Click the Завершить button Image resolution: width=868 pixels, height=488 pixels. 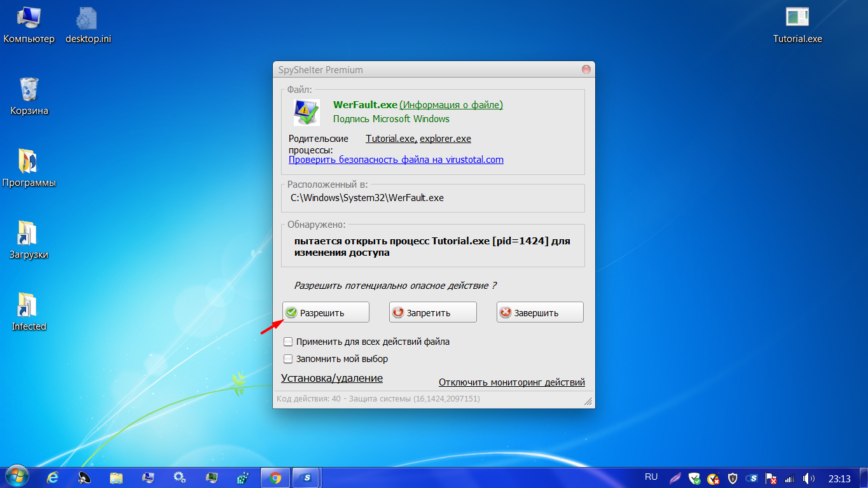point(540,312)
